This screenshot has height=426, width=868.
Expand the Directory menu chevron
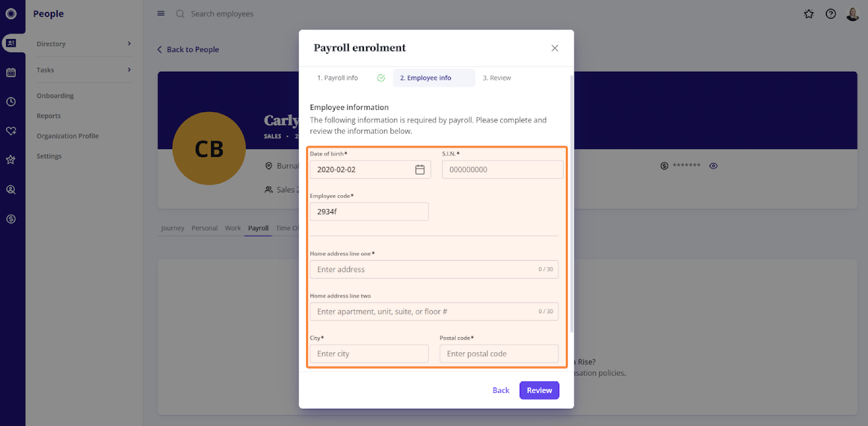(x=129, y=43)
